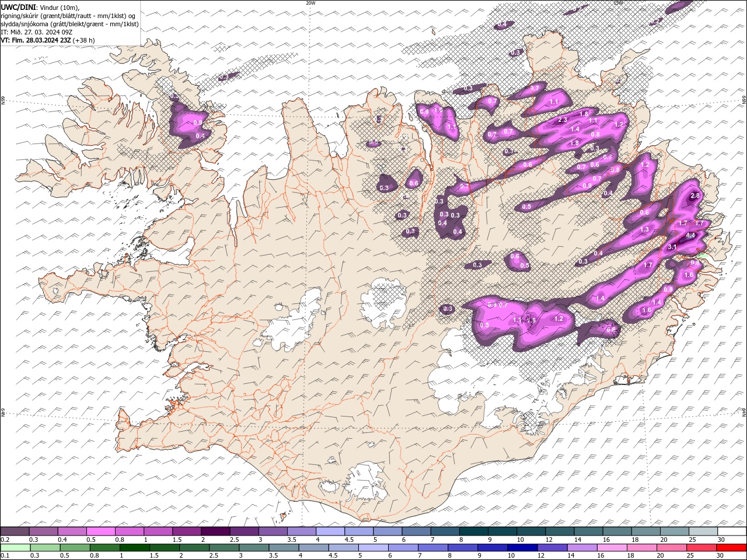Click the dull purple 0.2 swatch in upper legend row
The width and height of the screenshot is (747, 560).
click(x=15, y=531)
